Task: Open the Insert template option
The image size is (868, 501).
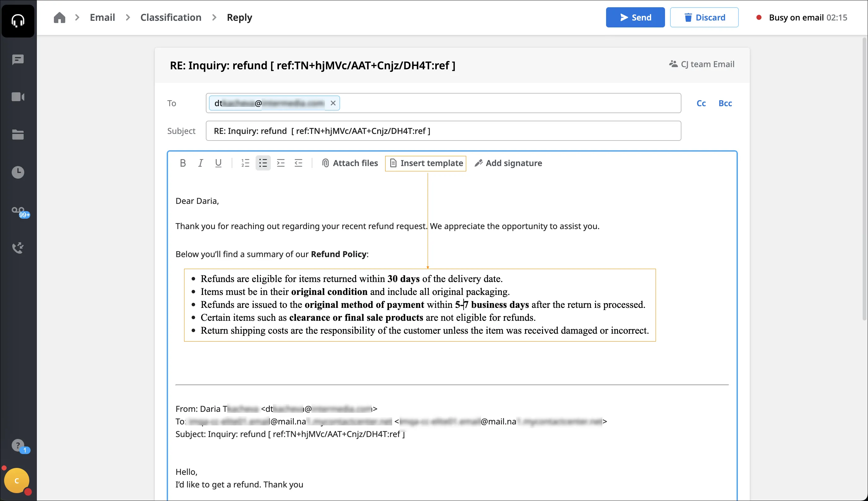Action: point(426,163)
